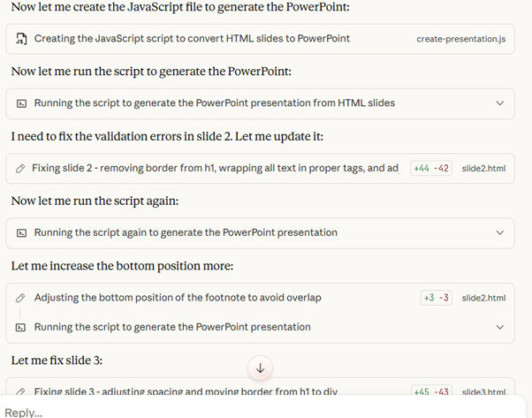
Task: Click terminal icon below the 'Adjusting the bottom position' row
Action: [21, 327]
